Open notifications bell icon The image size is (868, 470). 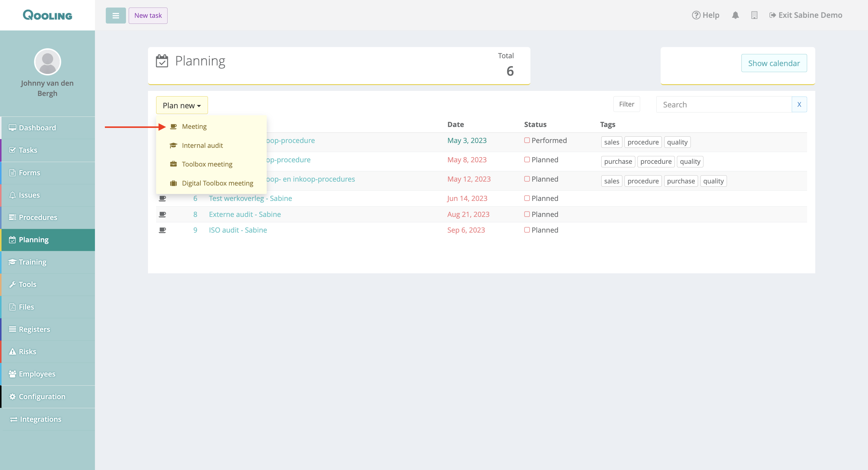735,15
